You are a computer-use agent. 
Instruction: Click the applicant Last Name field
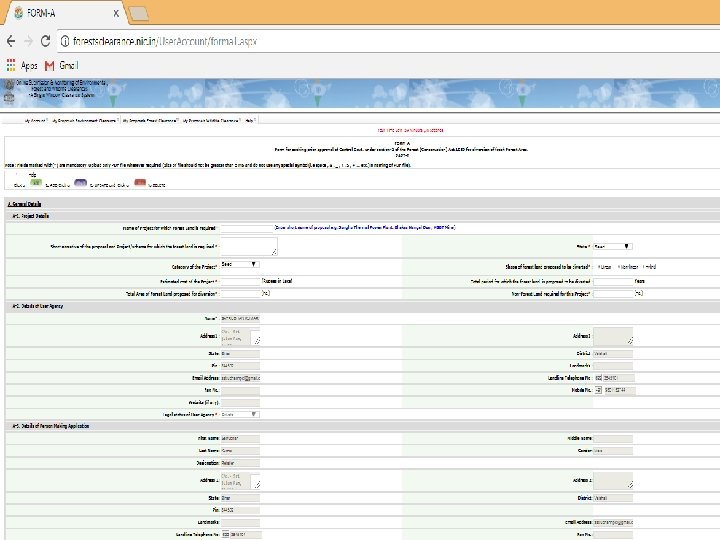240,451
